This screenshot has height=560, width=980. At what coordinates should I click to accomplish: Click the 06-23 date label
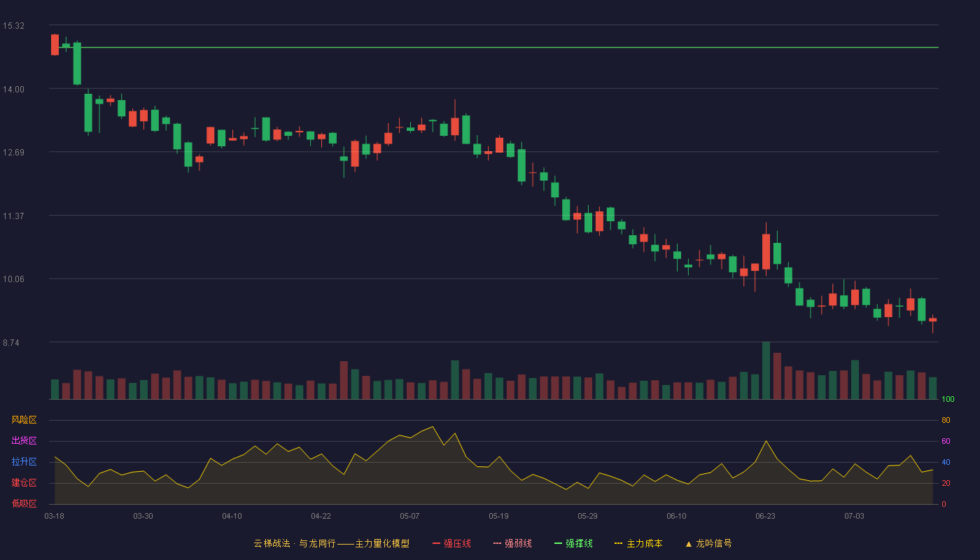[x=765, y=516]
